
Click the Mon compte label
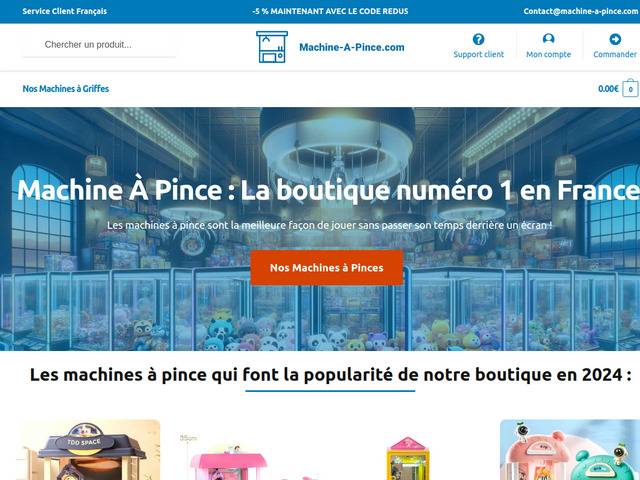click(x=549, y=54)
